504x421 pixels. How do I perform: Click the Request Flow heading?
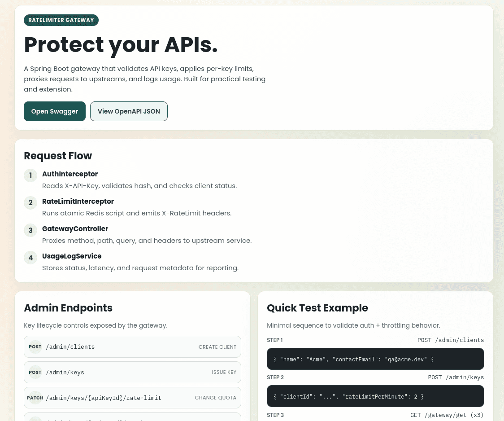(58, 156)
